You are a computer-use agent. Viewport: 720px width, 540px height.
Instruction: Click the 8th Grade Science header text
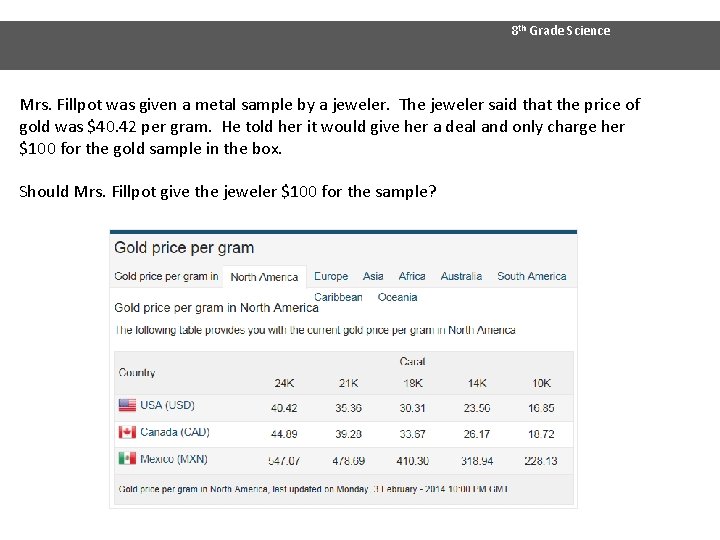pyautogui.click(x=560, y=31)
